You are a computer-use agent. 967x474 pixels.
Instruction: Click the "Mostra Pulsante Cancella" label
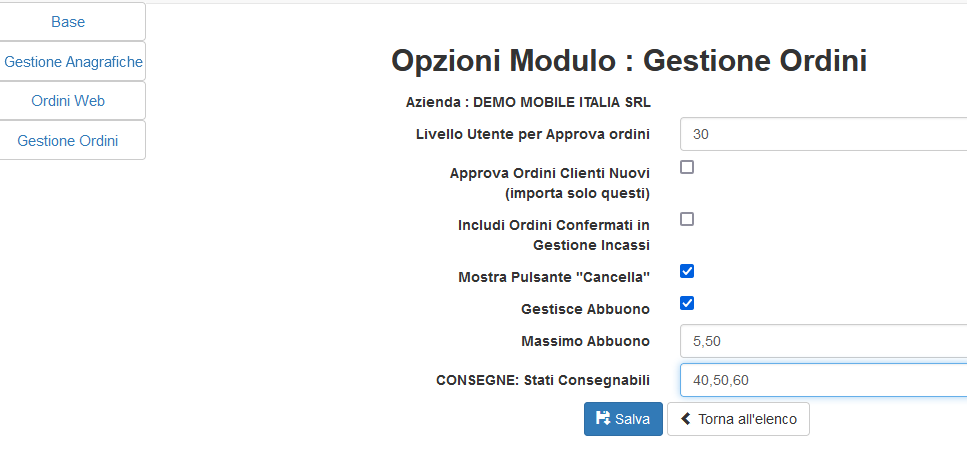coord(553,277)
